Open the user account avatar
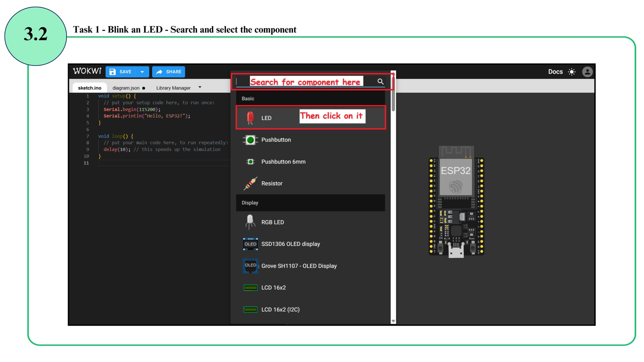Image resolution: width=644 pixels, height=362 pixels. (x=587, y=72)
